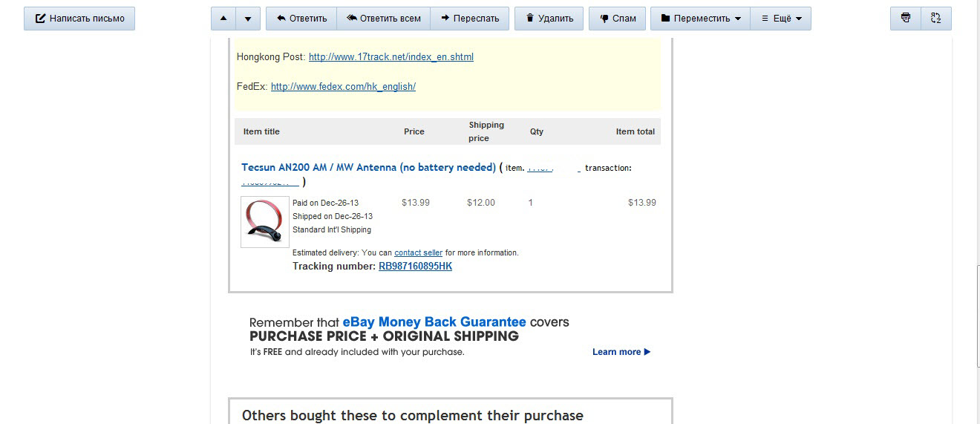Go to next message with down arrow
980x424 pixels.
[248, 19]
